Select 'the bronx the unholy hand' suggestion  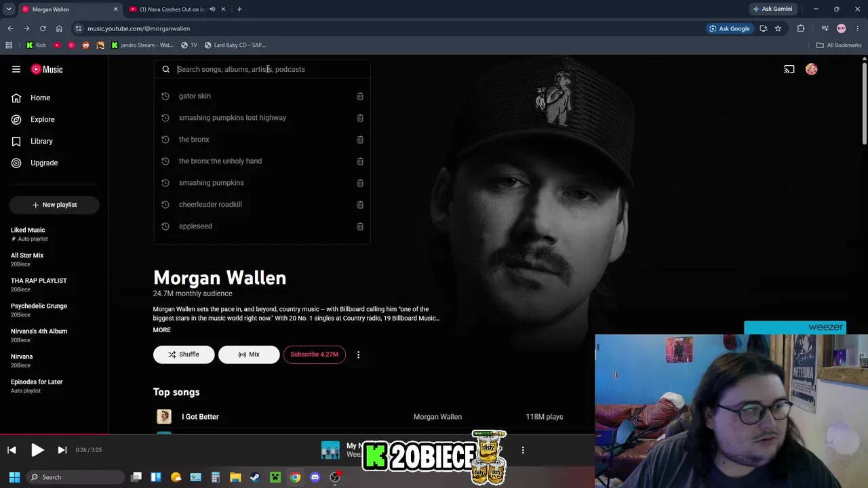(x=220, y=161)
